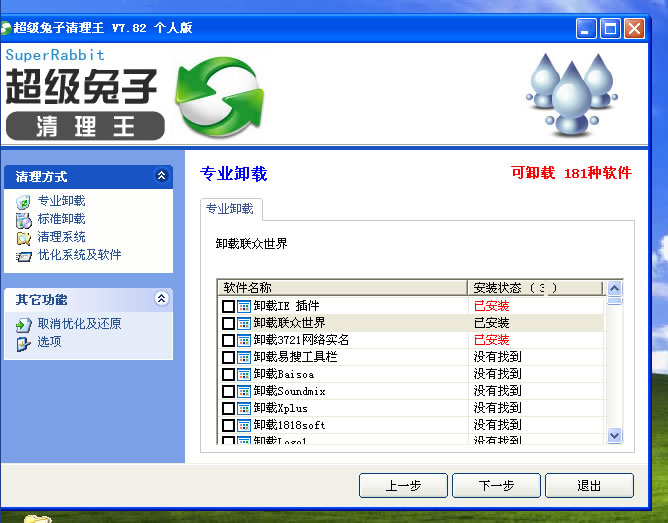Select the 卸载3721网络实名 row text

(x=301, y=340)
